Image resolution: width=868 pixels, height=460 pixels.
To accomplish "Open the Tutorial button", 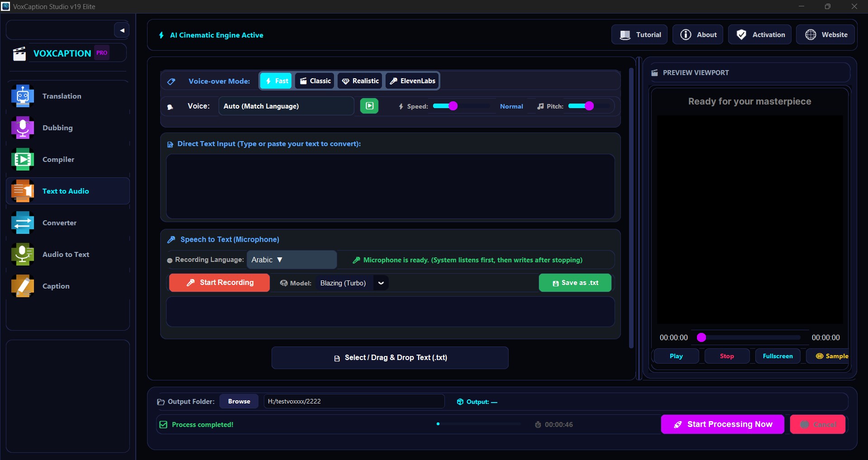I will pyautogui.click(x=639, y=34).
